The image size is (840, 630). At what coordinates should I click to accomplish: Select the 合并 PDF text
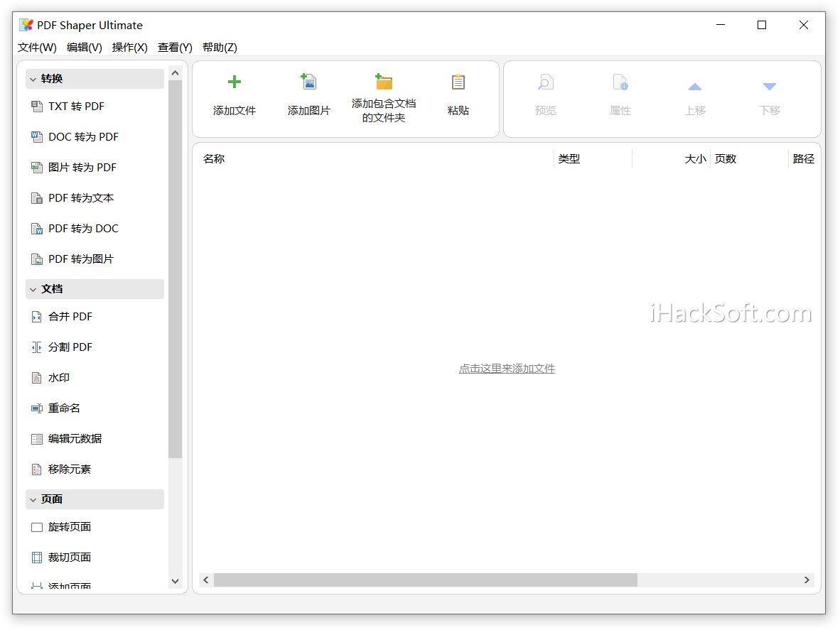[x=70, y=317]
